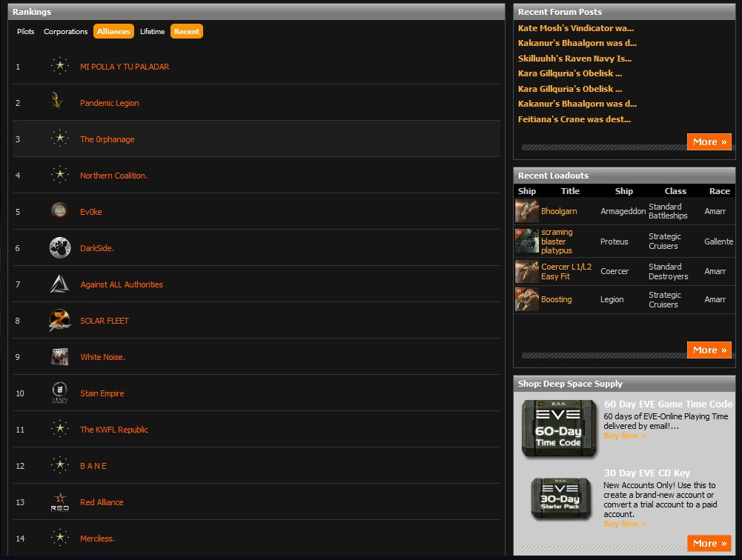Click the White Noise. alliance logo
742x560 pixels.
(60, 356)
